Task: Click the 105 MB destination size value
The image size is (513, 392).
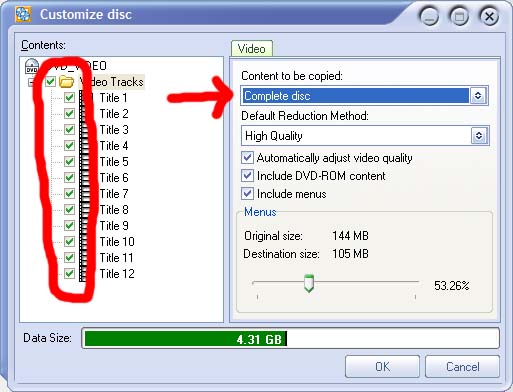Action: (350, 254)
